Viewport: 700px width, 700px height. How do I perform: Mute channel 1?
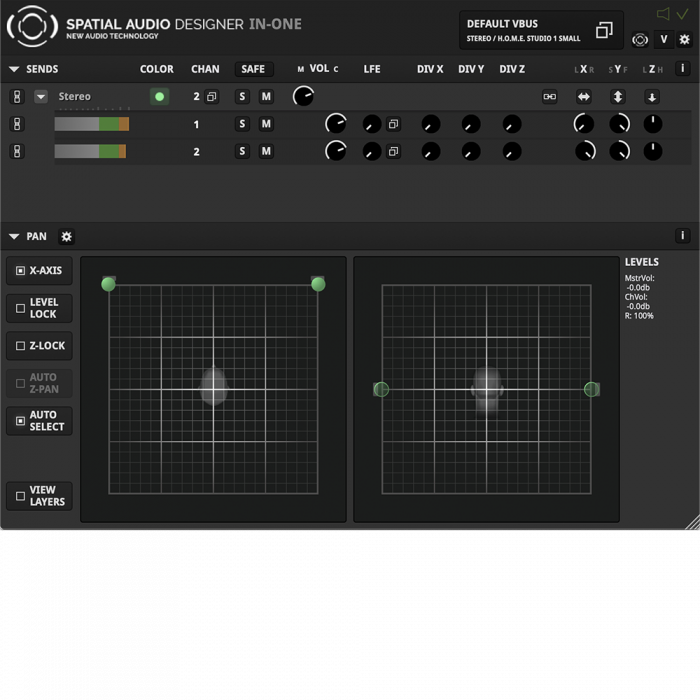pos(266,124)
